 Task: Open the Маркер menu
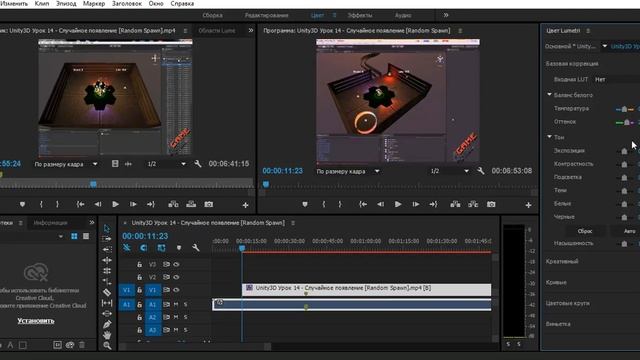point(94,4)
